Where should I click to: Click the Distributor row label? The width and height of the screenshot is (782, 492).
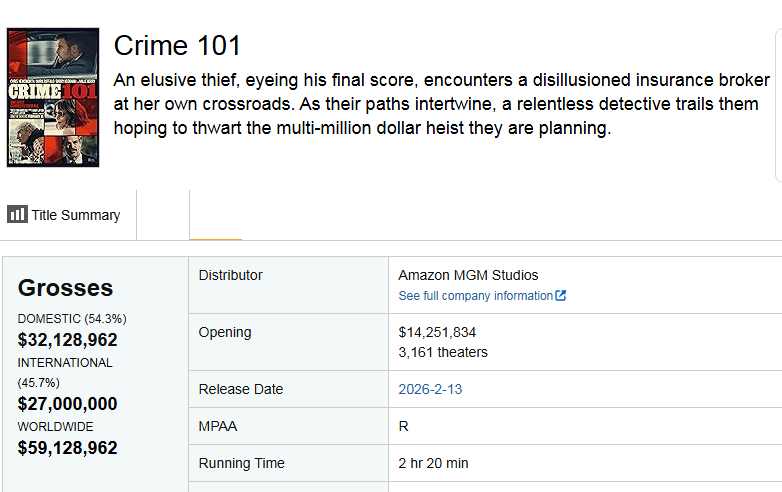pyautogui.click(x=230, y=275)
